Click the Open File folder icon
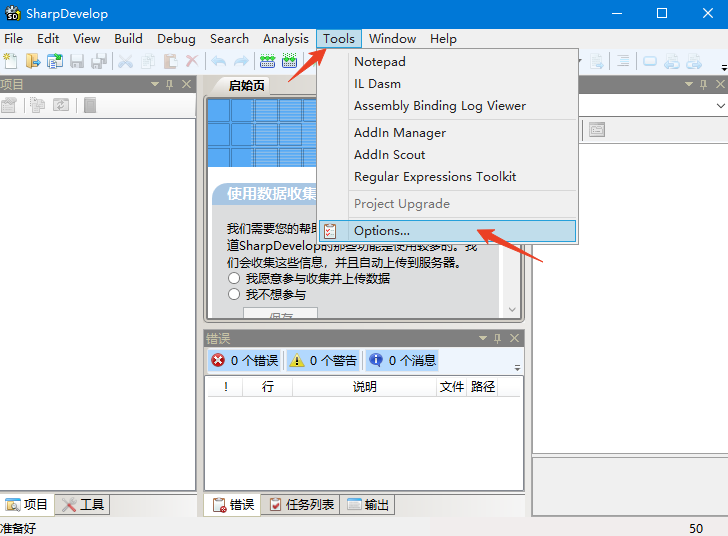 click(32, 61)
